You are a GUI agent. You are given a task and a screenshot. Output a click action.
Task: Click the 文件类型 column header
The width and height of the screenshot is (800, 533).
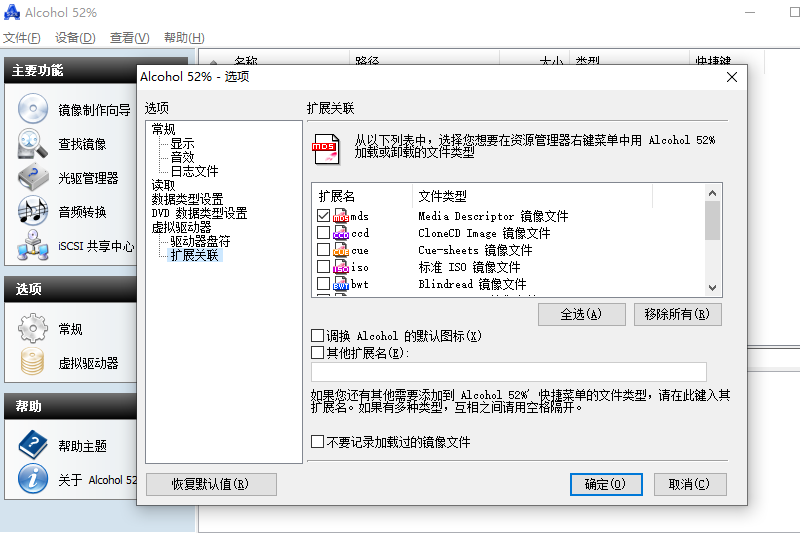pyautogui.click(x=532, y=196)
